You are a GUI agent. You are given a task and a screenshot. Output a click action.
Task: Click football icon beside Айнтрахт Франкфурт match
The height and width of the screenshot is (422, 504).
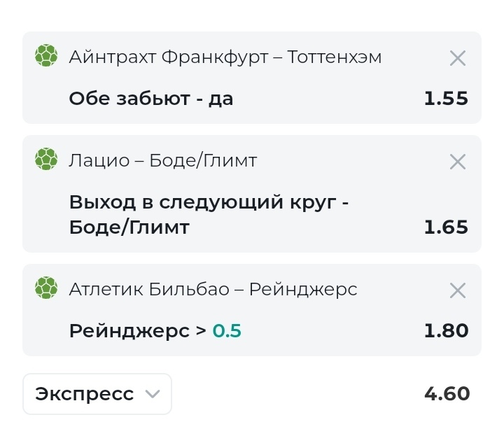tap(46, 55)
